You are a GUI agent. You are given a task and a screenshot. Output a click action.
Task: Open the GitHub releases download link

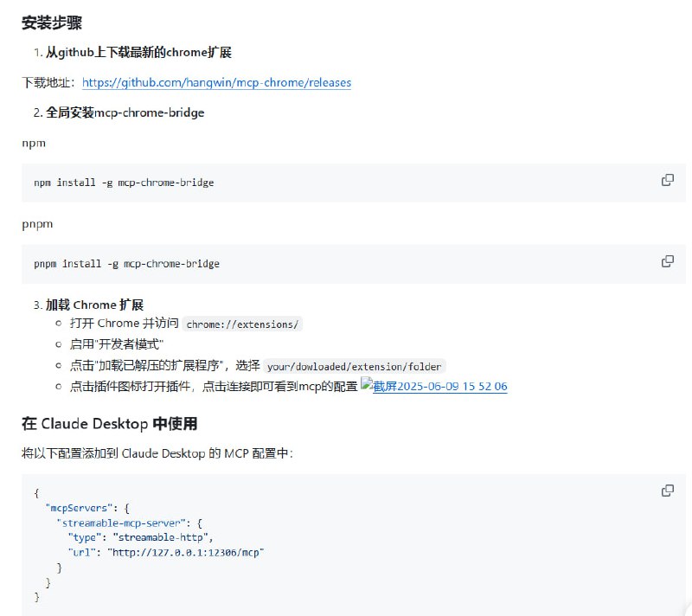[215, 82]
